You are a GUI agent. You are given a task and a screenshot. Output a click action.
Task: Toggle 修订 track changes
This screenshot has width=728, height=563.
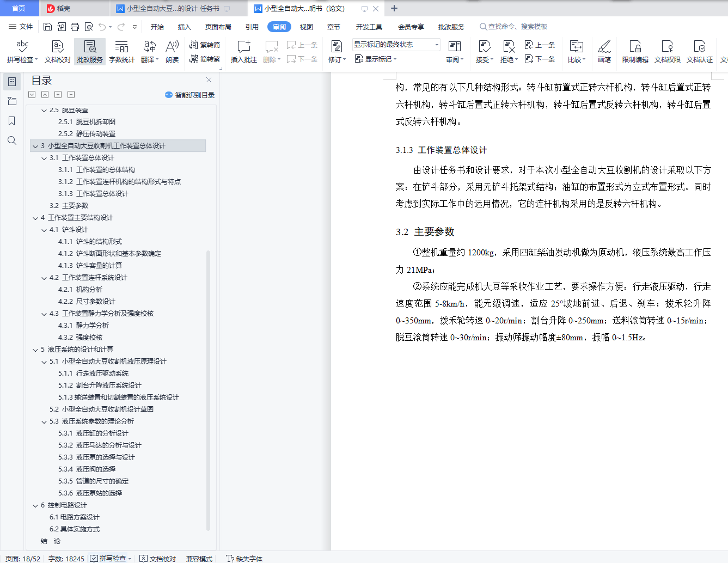pyautogui.click(x=338, y=52)
